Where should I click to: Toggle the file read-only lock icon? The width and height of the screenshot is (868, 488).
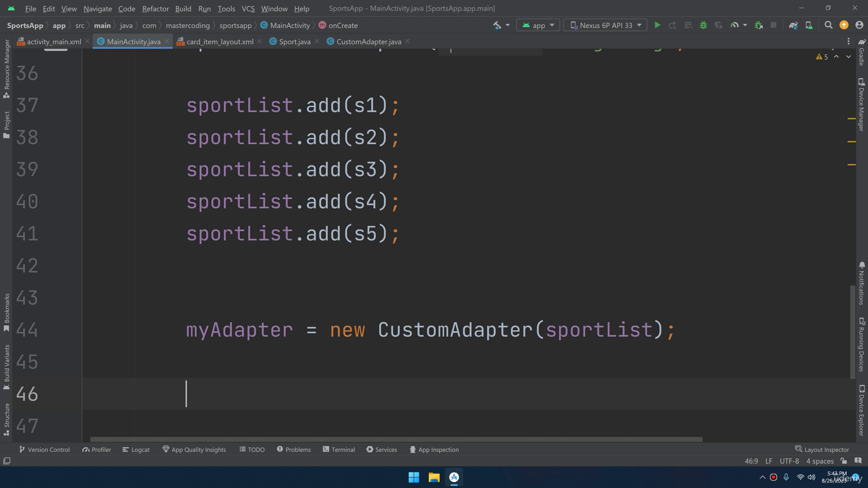[844, 461]
